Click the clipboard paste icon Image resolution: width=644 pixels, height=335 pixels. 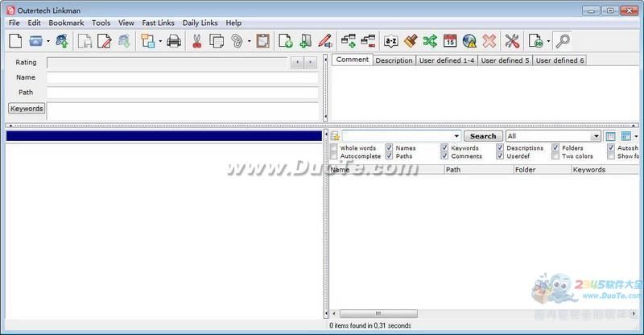point(263,41)
